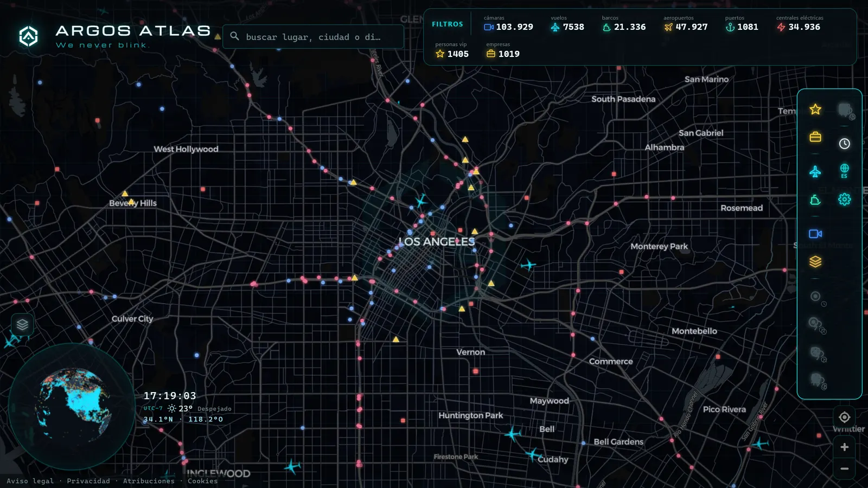
Task: Click the 17:19:03 clock readout
Action: [x=170, y=396]
